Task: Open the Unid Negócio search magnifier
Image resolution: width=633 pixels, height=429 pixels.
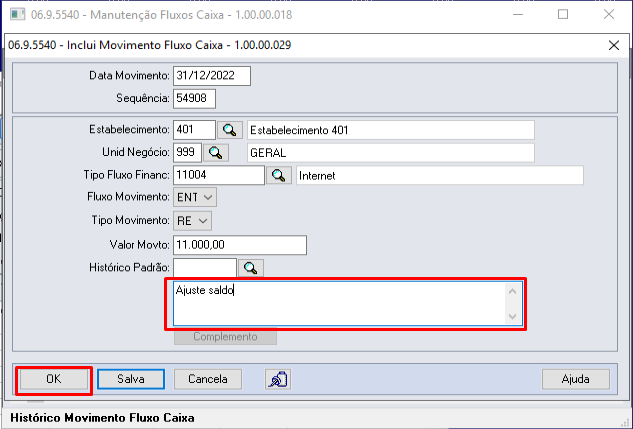Action: pos(216,153)
